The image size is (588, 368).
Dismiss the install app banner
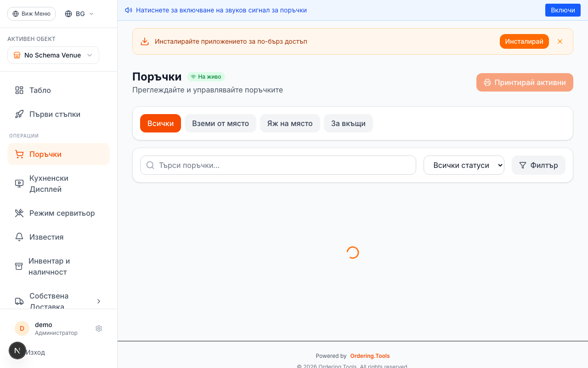(560, 41)
